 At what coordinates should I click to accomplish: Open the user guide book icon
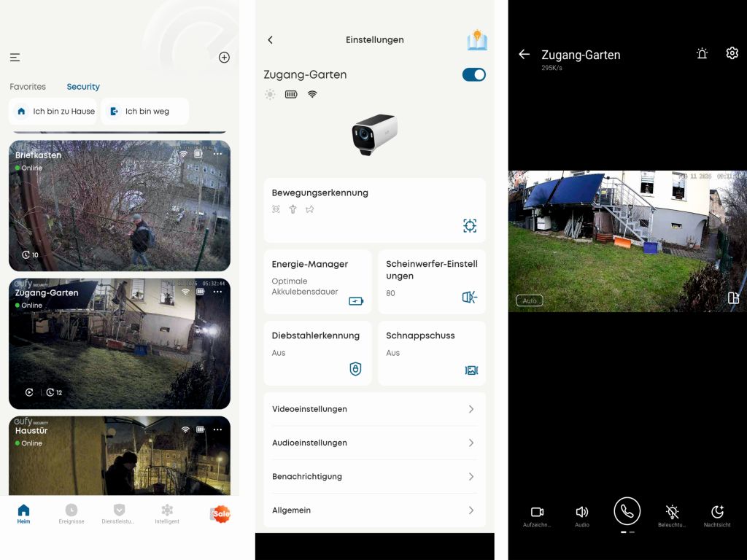coord(477,40)
